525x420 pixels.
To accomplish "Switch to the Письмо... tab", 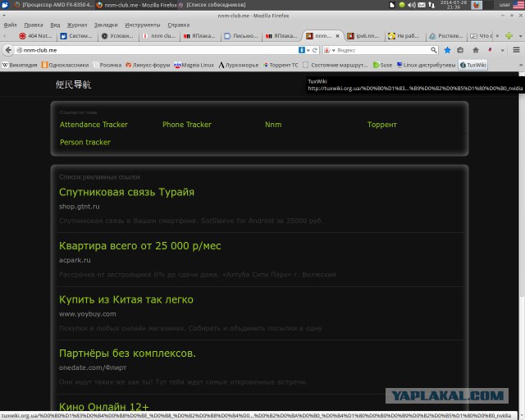I will point(241,36).
